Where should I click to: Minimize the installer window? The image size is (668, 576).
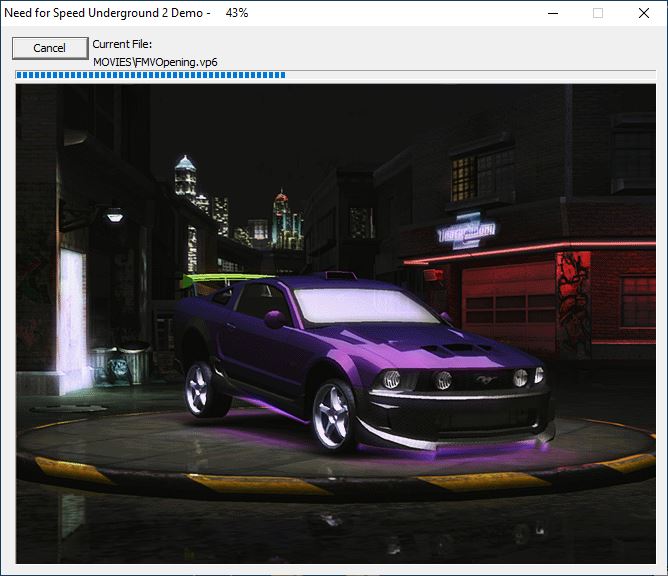click(553, 13)
